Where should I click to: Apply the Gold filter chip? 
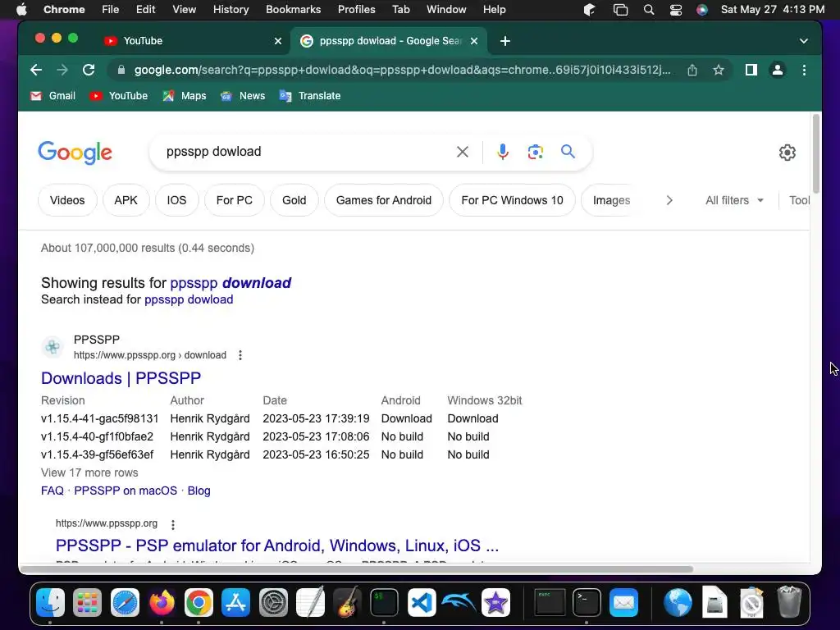point(294,200)
